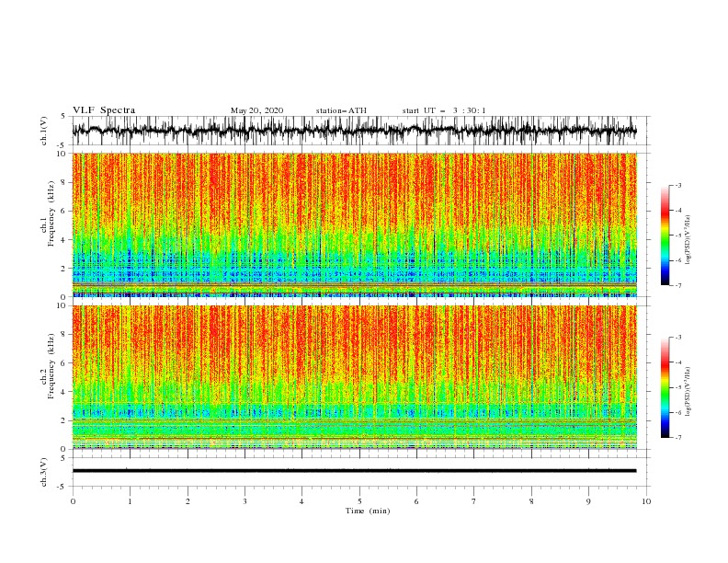Viewport: 728px width, 563px height.
Task: Click the "10" kHz tick on ch.2 spectrogram axis
Action: click(x=63, y=305)
